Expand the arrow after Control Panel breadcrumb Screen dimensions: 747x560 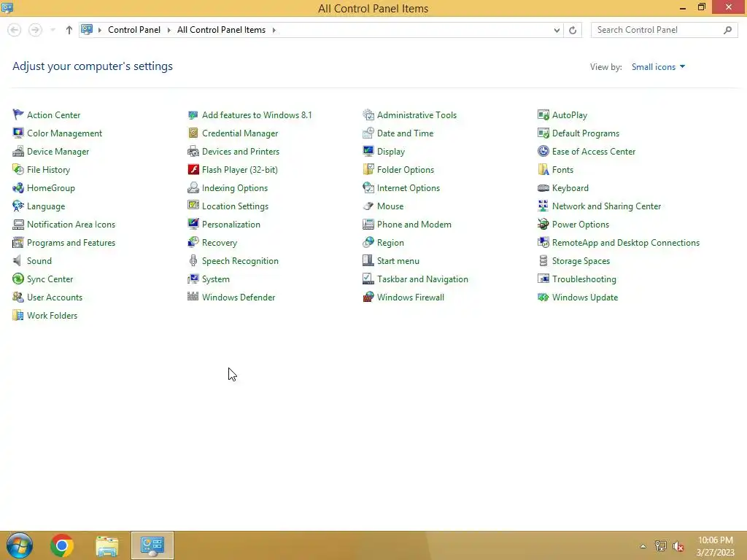(x=169, y=30)
